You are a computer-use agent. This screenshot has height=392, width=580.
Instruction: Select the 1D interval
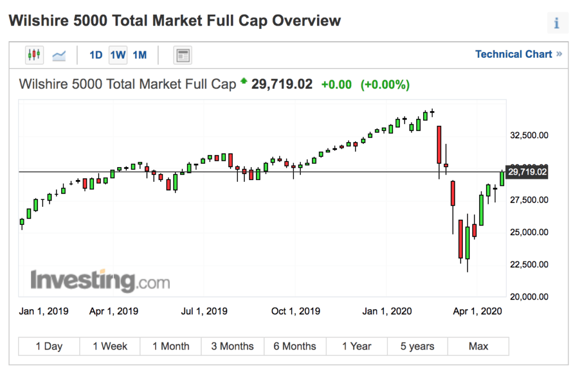pyautogui.click(x=95, y=54)
